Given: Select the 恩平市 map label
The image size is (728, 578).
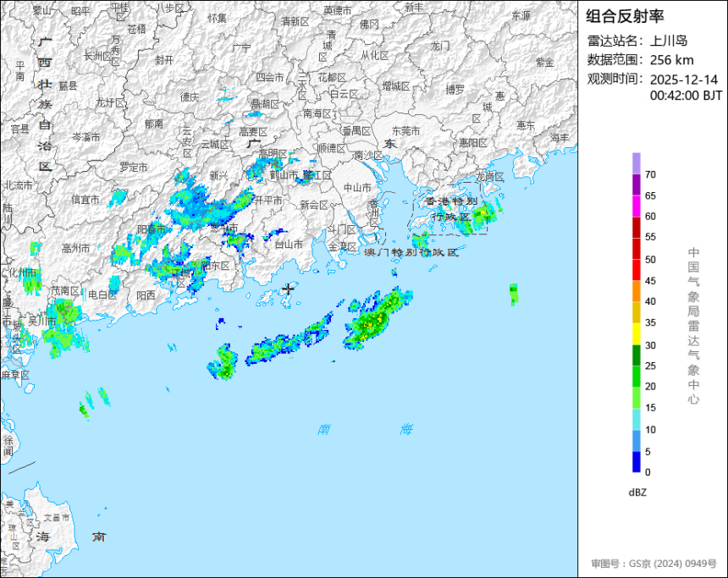Looking at the screenshot, I should pos(223,228).
